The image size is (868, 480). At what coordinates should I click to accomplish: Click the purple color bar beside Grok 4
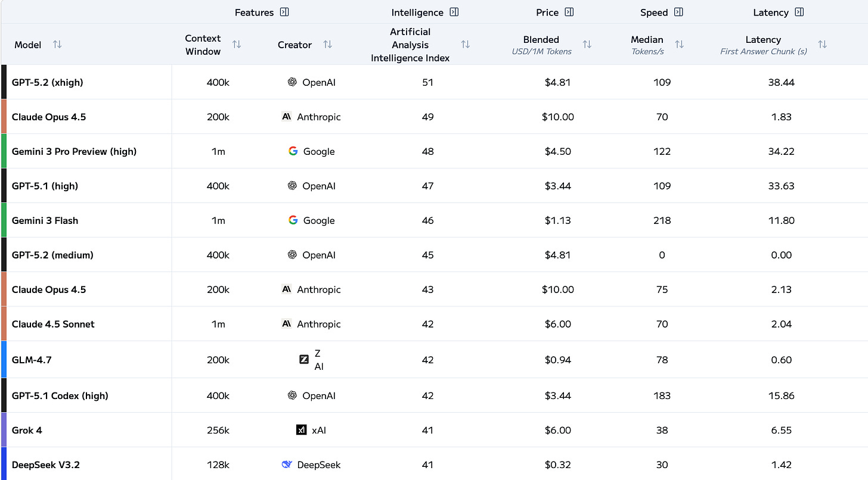pyautogui.click(x=4, y=430)
